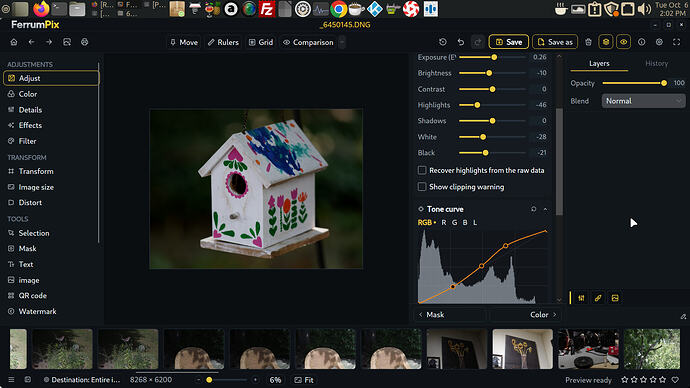This screenshot has width=690, height=388.
Task: Choose the Text tool
Action: click(x=51, y=264)
